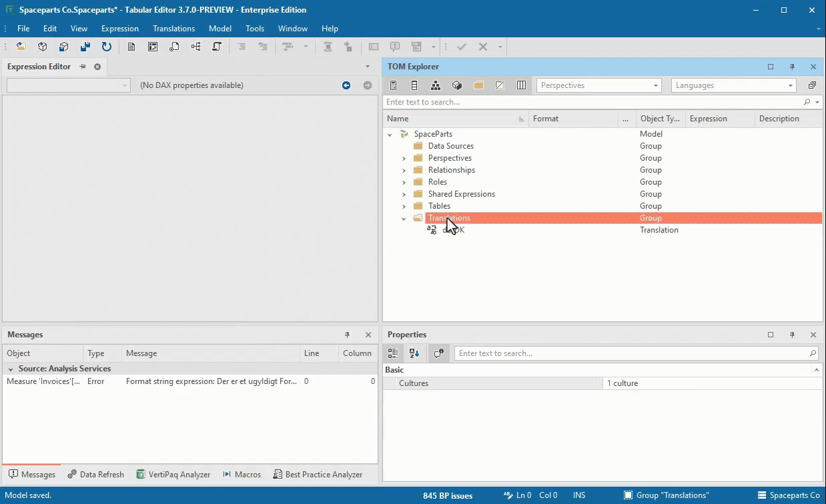Switch to the Best Practice Analyzer tab

318,475
